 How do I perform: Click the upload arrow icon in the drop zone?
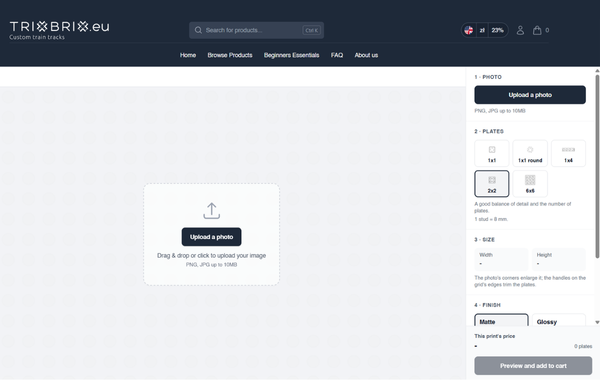coord(212,211)
